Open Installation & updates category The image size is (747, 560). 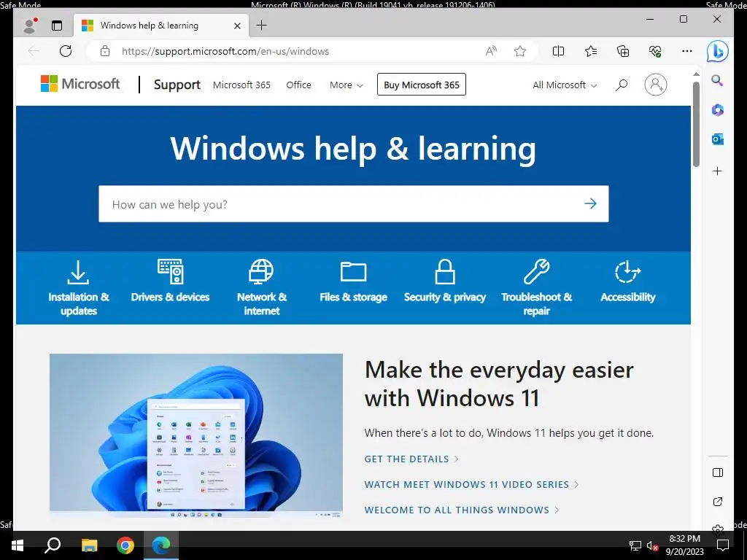[x=79, y=287]
